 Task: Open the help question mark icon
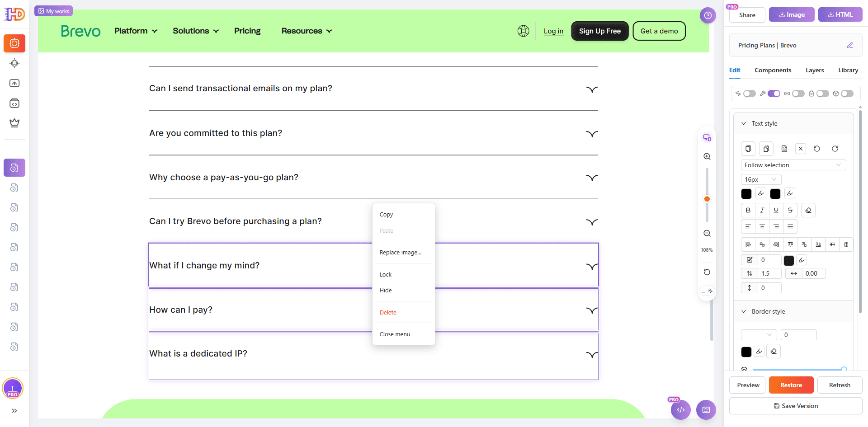(x=708, y=15)
